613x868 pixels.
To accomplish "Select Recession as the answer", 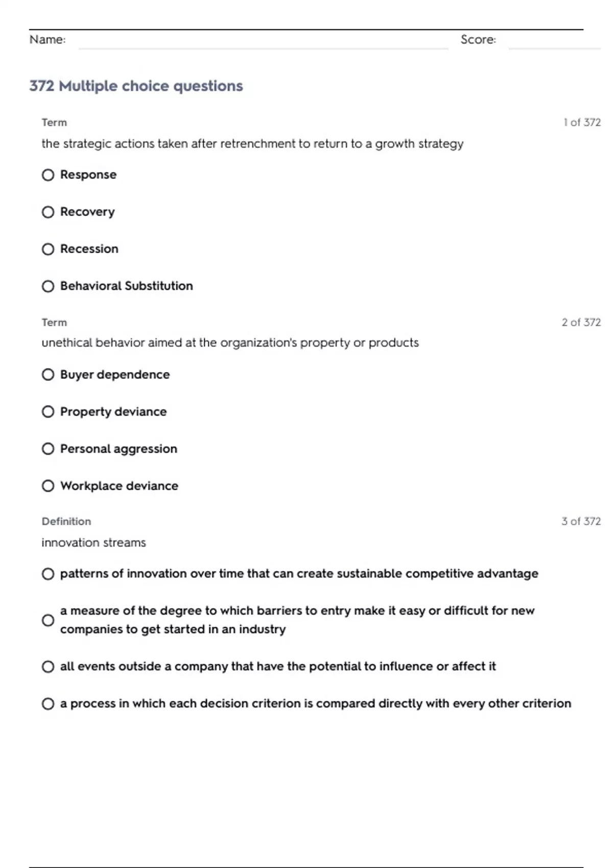I will click(x=48, y=249).
